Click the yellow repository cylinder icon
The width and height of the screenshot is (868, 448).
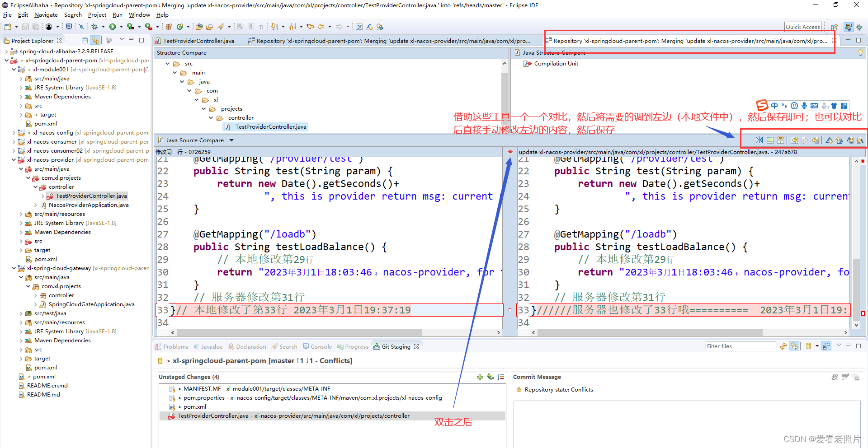point(808,346)
